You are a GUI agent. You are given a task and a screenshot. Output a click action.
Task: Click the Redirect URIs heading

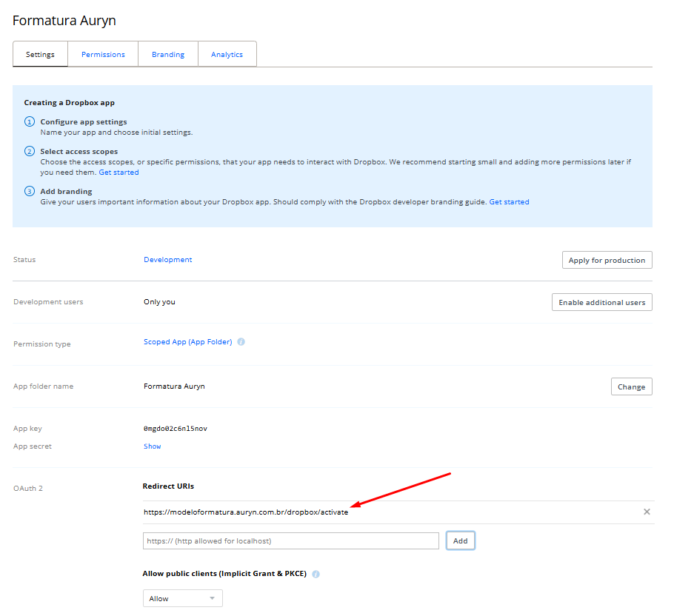[168, 486]
